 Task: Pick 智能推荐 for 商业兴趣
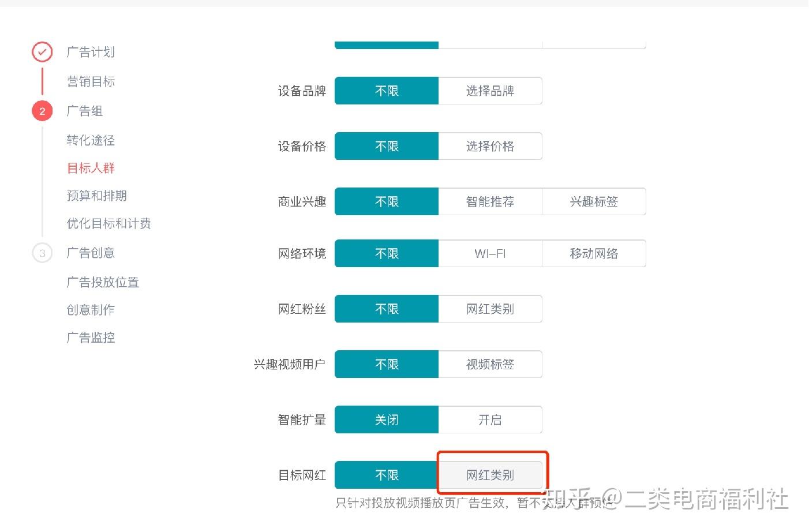point(490,201)
